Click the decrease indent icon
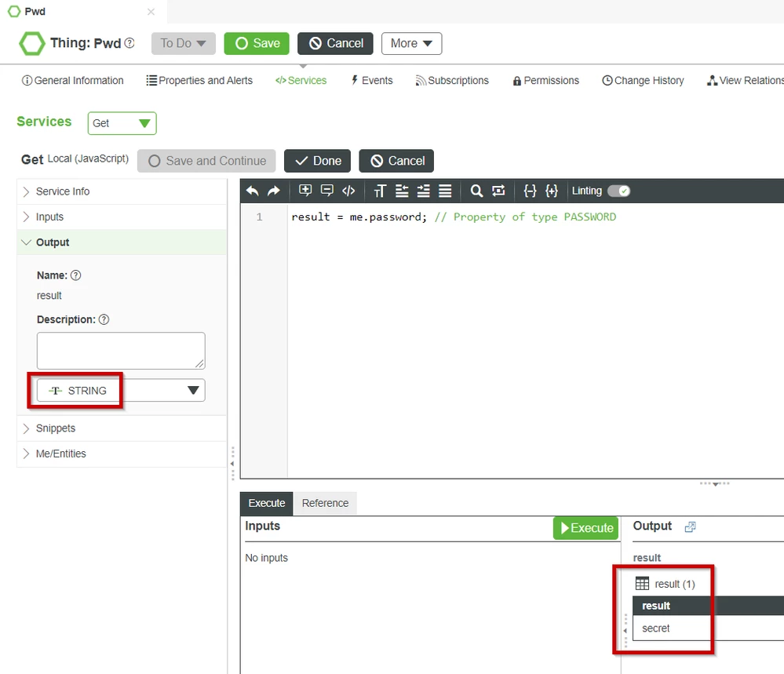 (x=402, y=191)
